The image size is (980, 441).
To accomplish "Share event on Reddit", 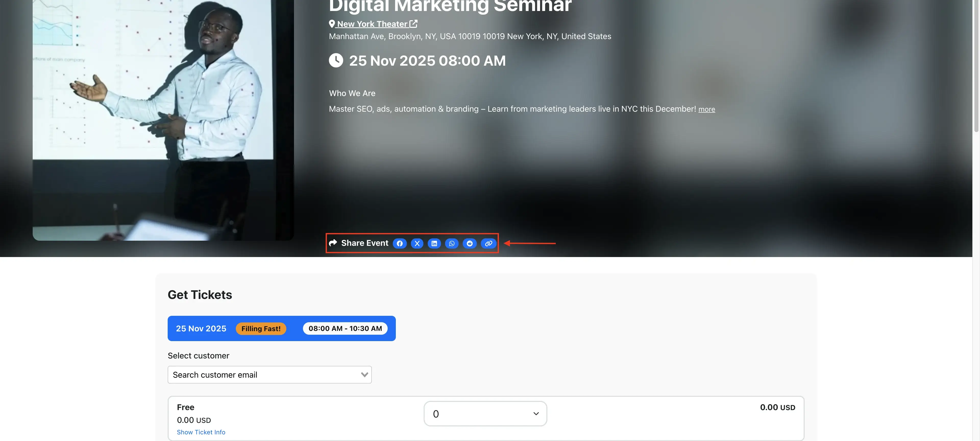I will [470, 243].
